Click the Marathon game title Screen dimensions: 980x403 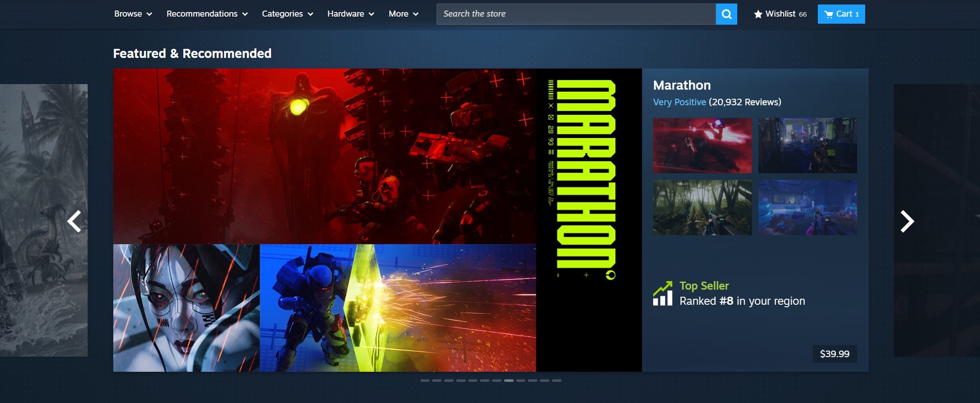pos(682,85)
